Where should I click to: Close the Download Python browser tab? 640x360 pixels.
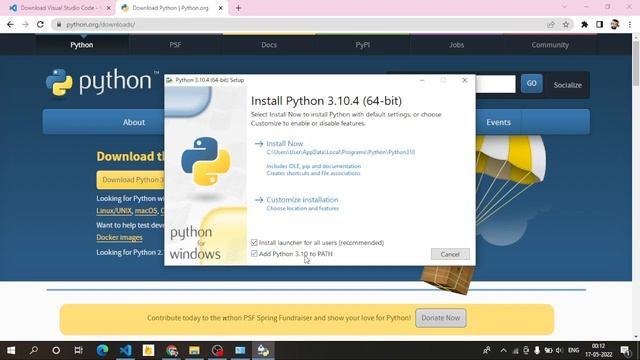[x=220, y=8]
